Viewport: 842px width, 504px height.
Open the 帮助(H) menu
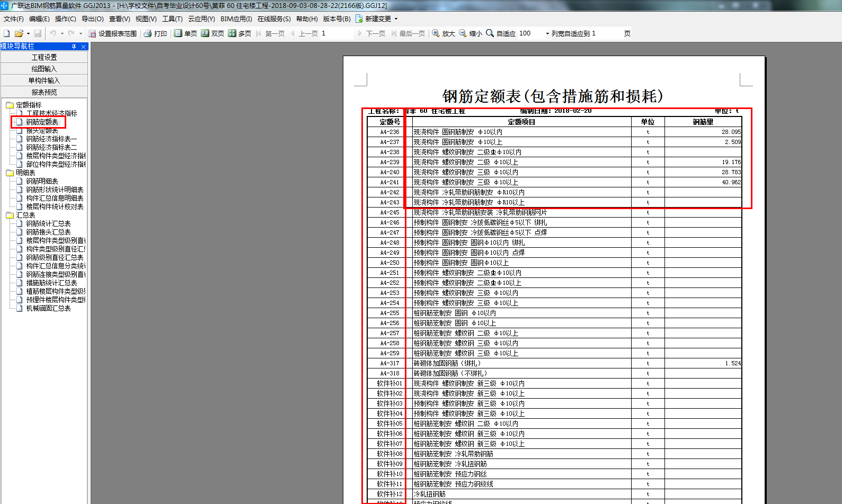click(307, 19)
